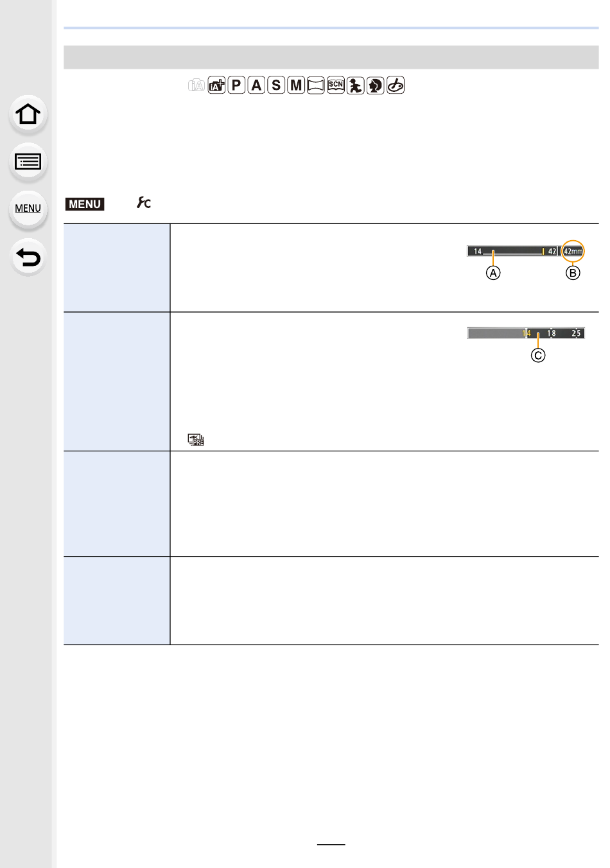Select the M manual exposure mode icon
Image resolution: width=610 pixels, height=868 pixels.
point(296,85)
